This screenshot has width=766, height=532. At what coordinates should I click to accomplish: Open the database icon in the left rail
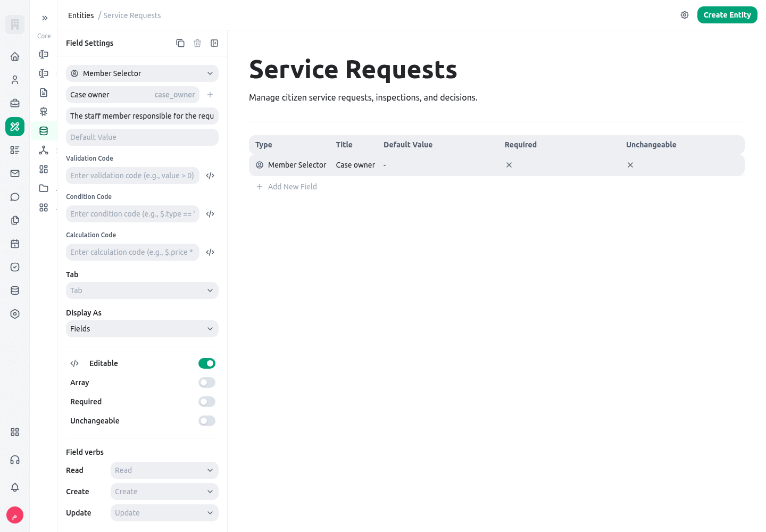point(15,290)
